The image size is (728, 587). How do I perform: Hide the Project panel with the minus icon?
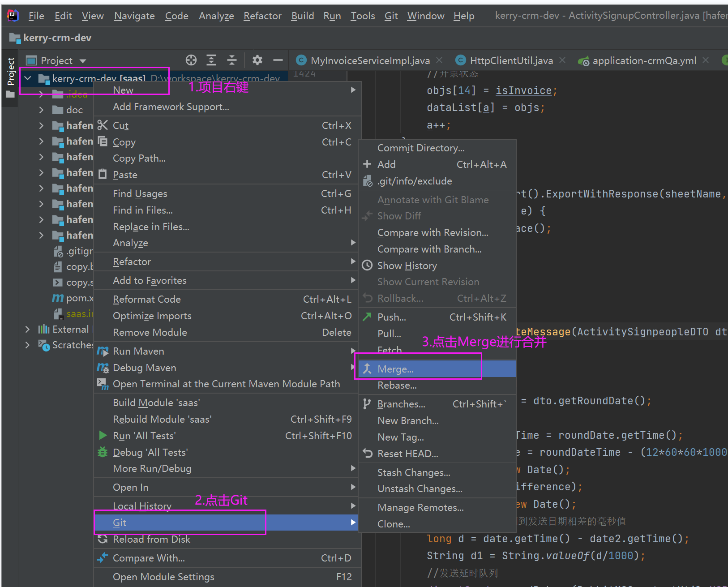278,60
